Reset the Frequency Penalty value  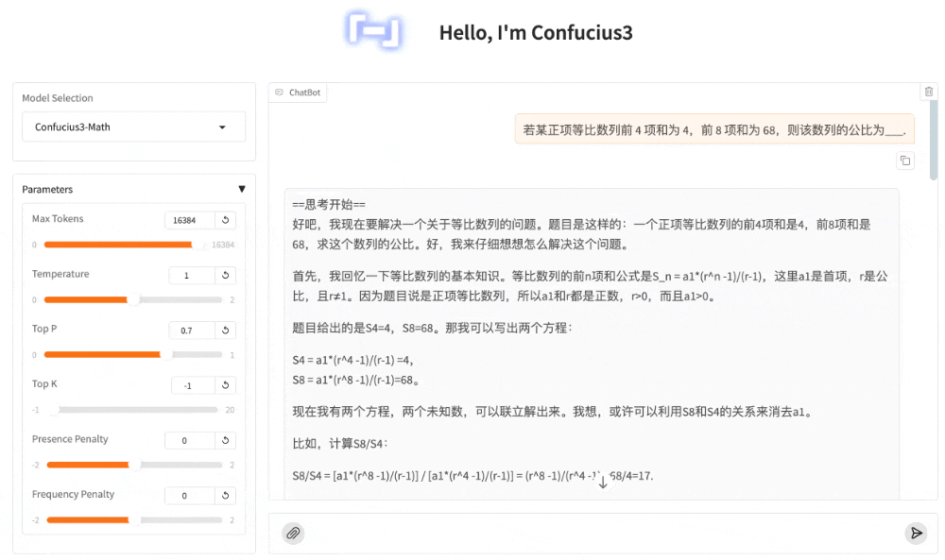point(226,496)
